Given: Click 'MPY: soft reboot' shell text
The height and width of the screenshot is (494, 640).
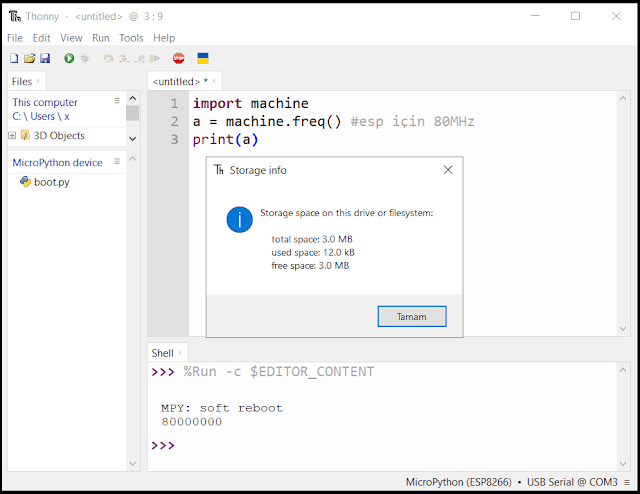Looking at the screenshot, I should tap(222, 408).
